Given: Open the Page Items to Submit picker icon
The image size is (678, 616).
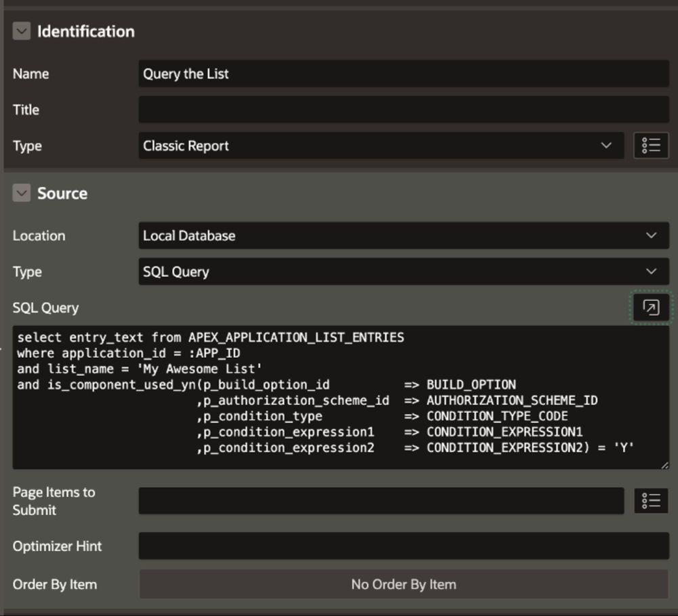Looking at the screenshot, I should pyautogui.click(x=651, y=501).
